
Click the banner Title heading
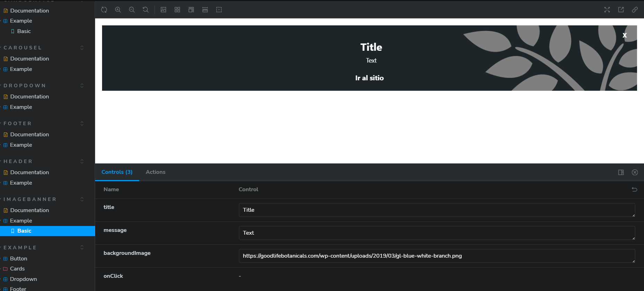coord(371,47)
